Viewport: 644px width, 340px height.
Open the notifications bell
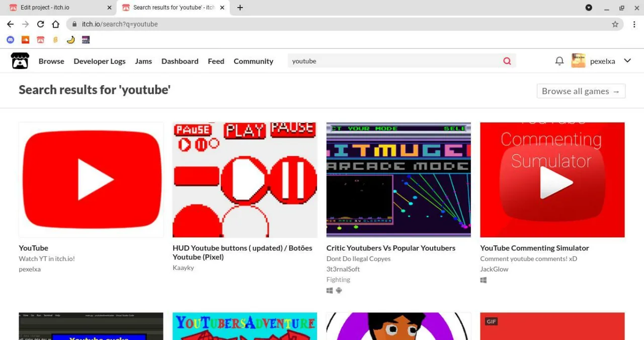point(559,61)
